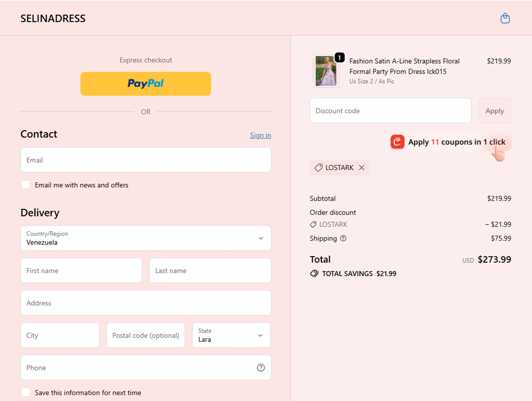Open the Country/Region dropdown

[146, 238]
